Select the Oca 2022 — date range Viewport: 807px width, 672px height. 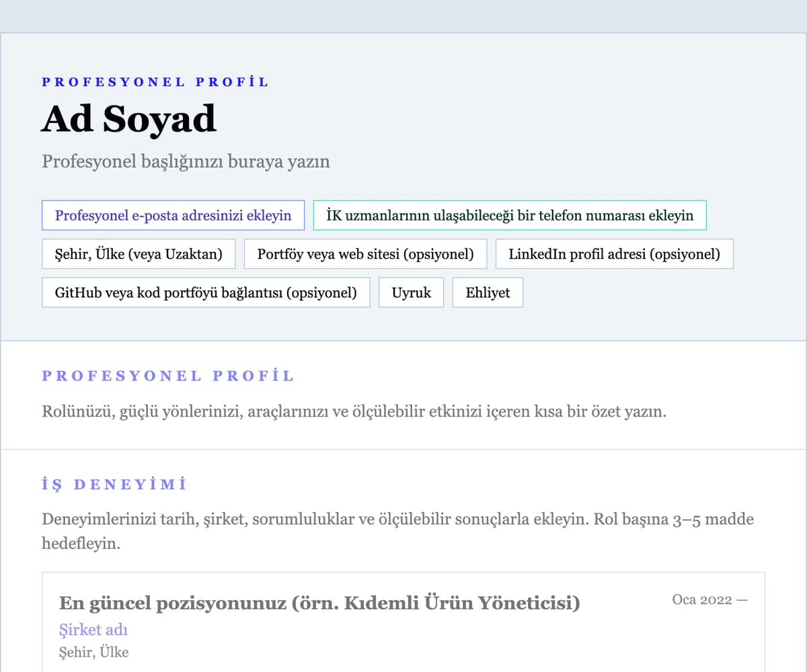point(711,599)
